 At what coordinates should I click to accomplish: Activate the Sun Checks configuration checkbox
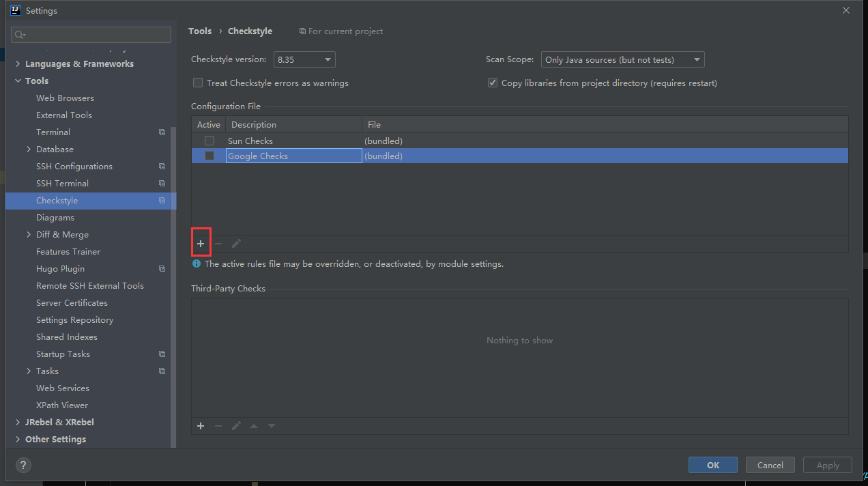[x=209, y=141]
